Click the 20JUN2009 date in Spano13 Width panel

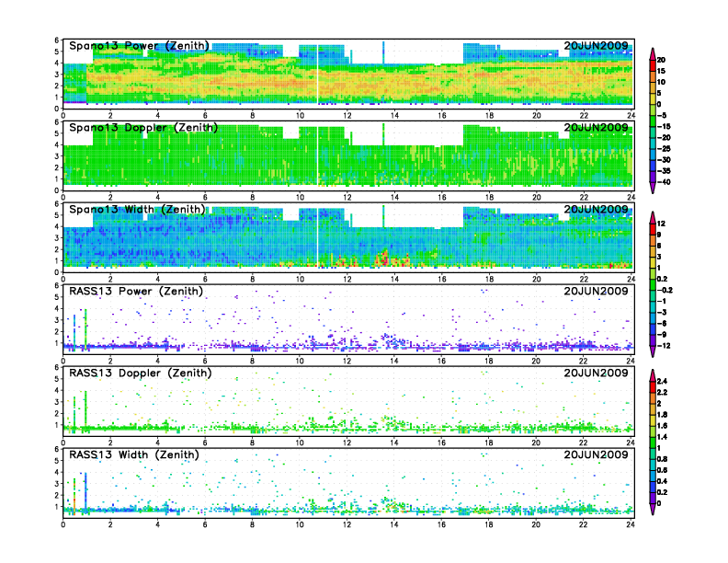pyautogui.click(x=596, y=210)
